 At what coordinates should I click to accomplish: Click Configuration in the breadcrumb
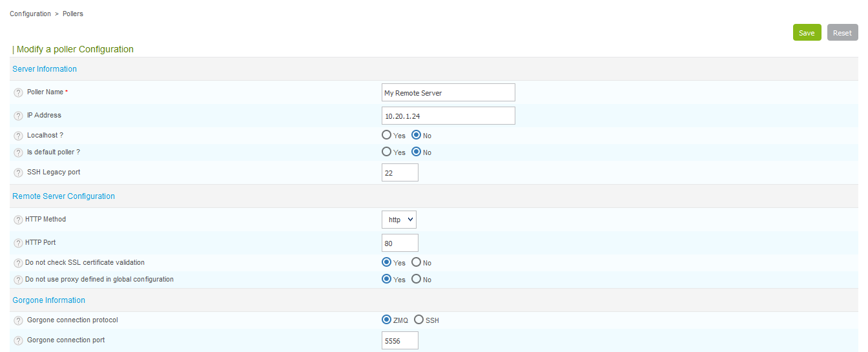coord(30,14)
